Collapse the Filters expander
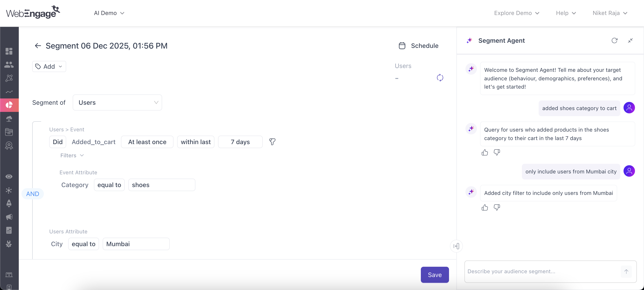This screenshot has height=290, width=644. coord(72,155)
